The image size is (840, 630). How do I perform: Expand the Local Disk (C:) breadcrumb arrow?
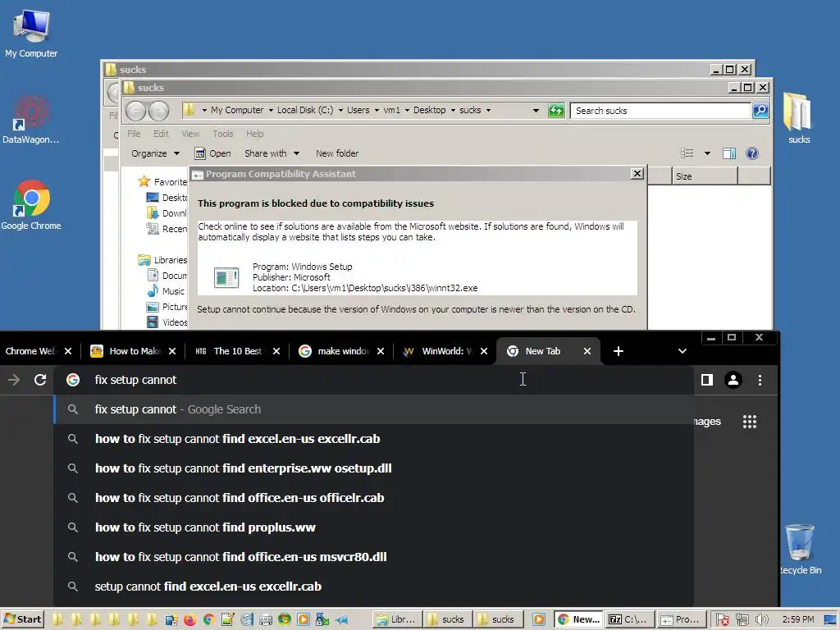coord(340,111)
